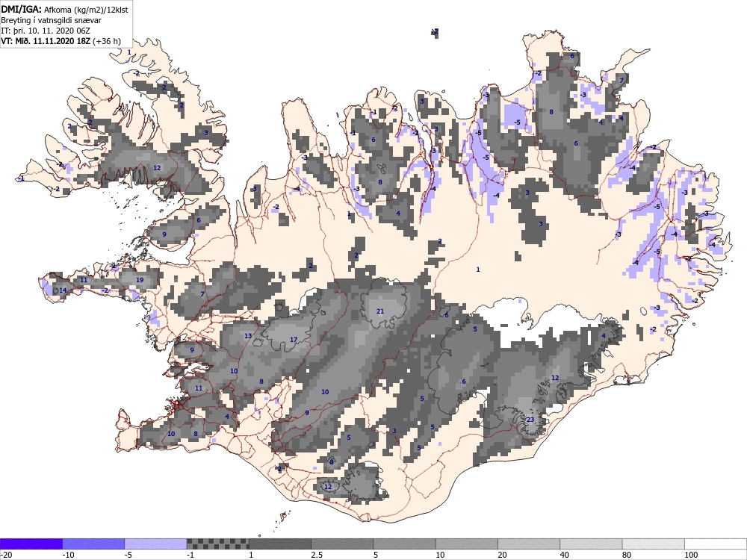
Task: Pick the light lavender -5 to -1 legend swatch
Action: pyautogui.click(x=156, y=544)
